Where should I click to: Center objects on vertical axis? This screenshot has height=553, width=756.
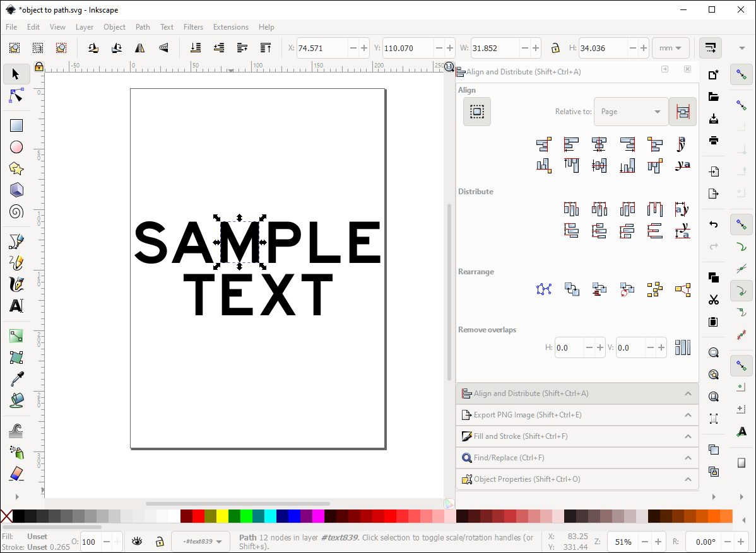(599, 144)
